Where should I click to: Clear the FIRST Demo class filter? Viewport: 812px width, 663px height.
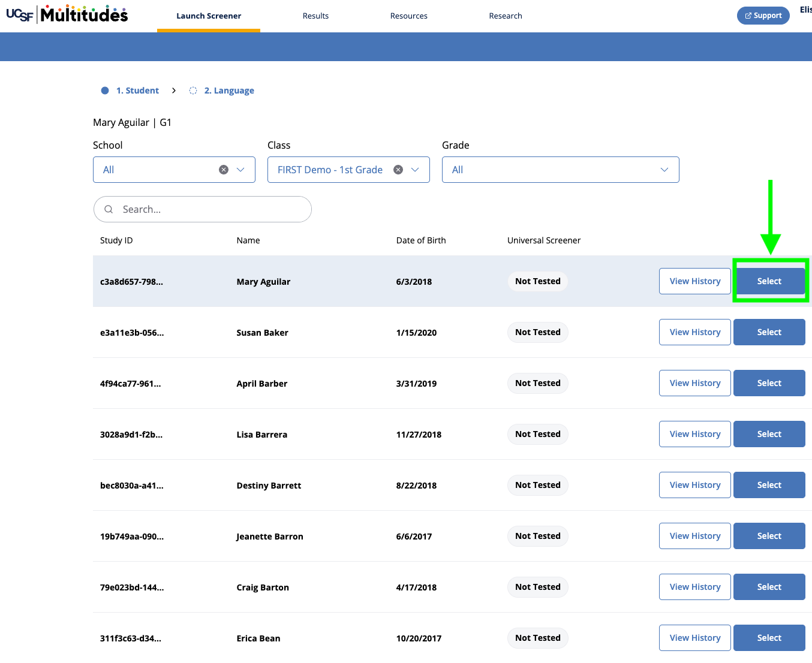coord(398,170)
